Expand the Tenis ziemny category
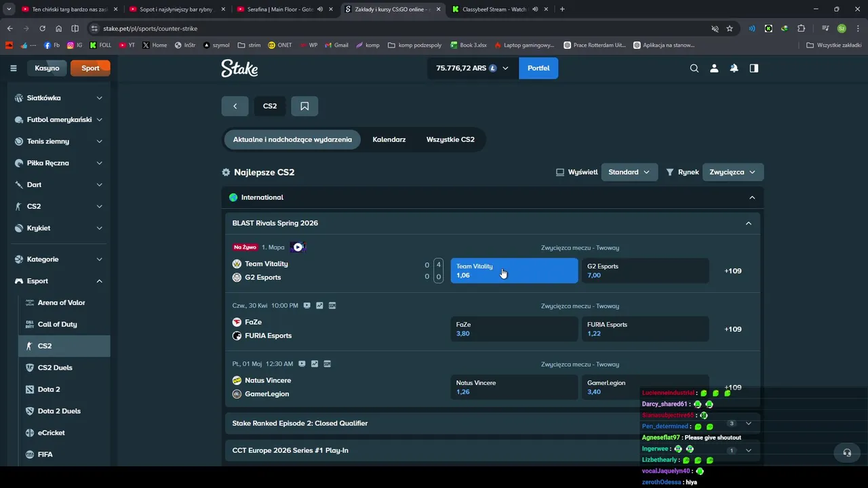Screen dimensions: 868x488 [x=99, y=141]
